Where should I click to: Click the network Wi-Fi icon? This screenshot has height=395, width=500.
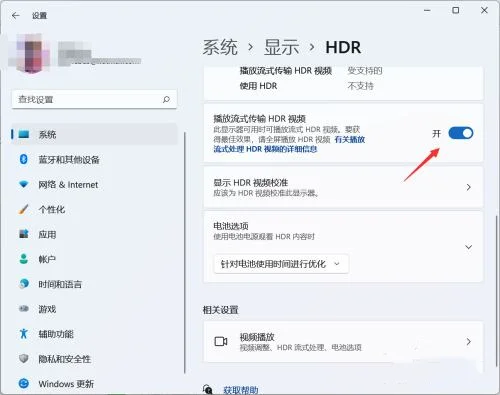[23, 184]
